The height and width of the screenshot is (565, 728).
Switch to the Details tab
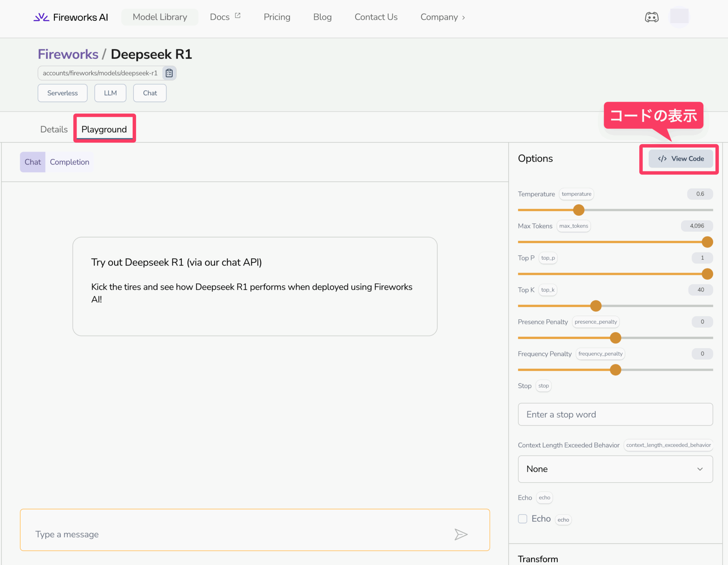coord(54,130)
